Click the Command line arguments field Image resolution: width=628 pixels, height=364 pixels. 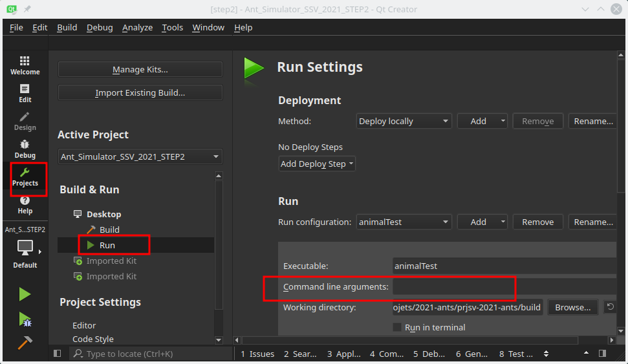click(504, 286)
